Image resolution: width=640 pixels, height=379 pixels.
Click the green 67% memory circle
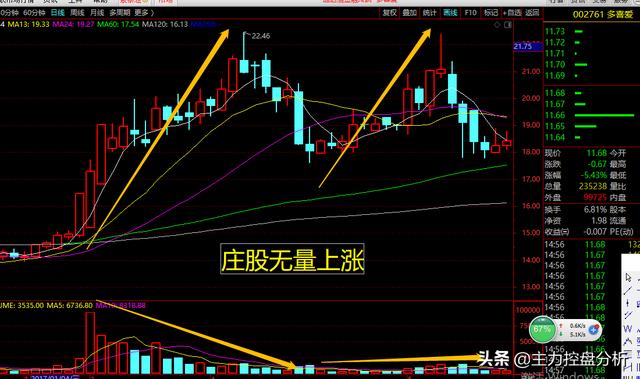tap(542, 329)
